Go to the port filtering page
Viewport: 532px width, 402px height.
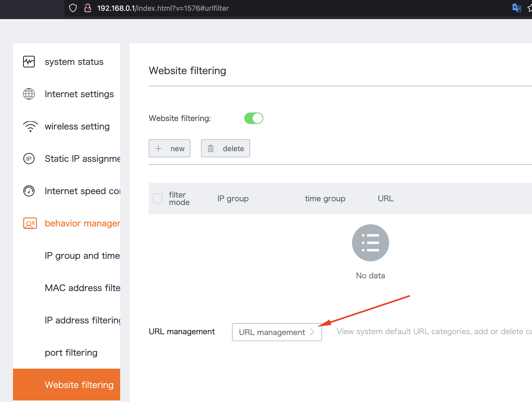(x=71, y=353)
